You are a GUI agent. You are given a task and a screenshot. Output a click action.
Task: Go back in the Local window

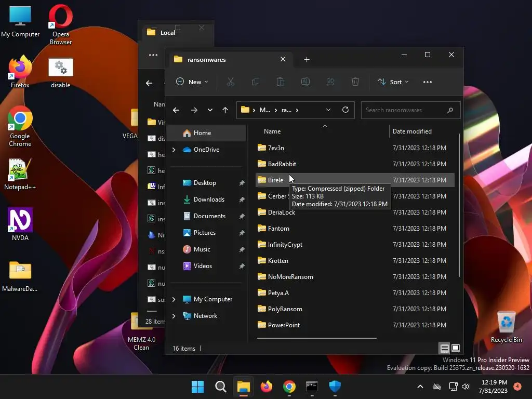149,83
